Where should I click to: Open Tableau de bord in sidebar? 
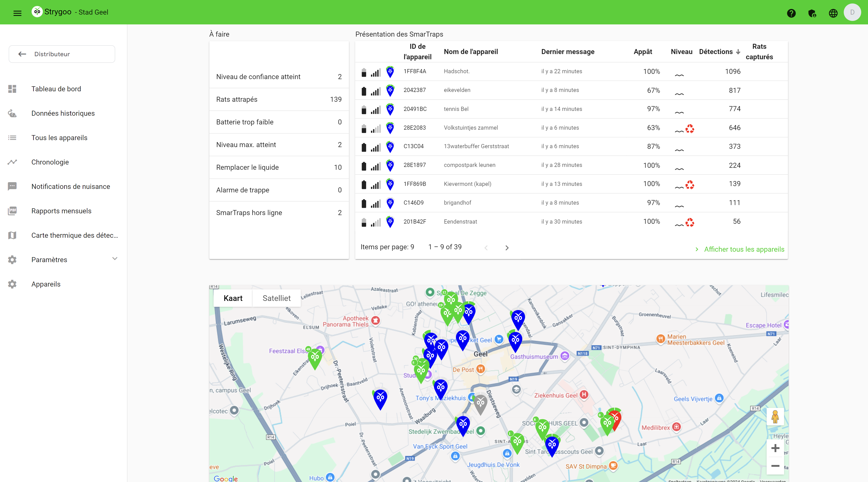coord(63,89)
